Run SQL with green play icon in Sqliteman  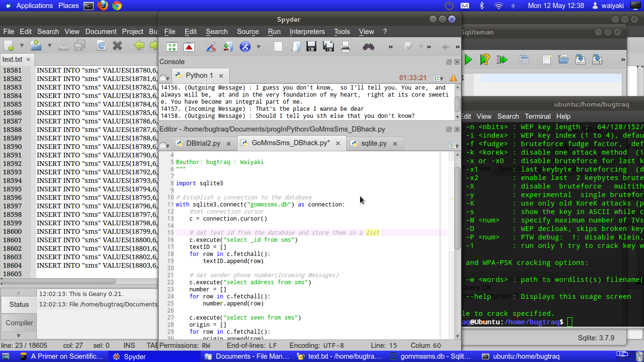point(468,59)
